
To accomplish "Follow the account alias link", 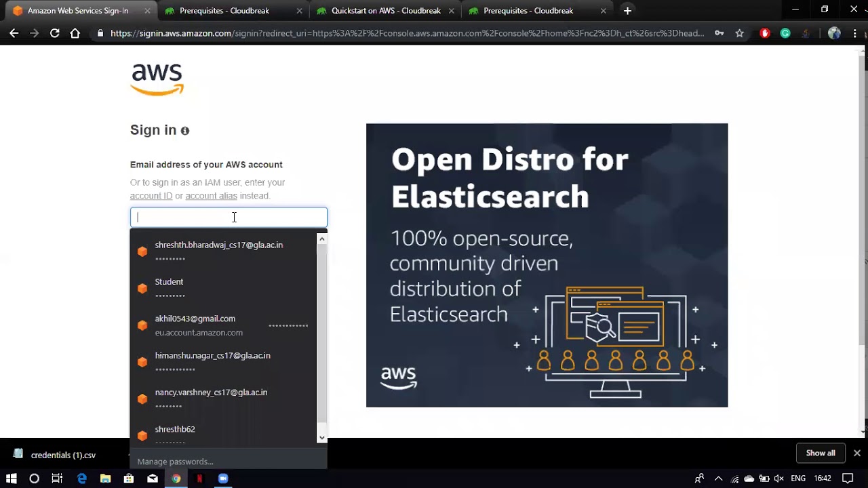I will pos(211,196).
